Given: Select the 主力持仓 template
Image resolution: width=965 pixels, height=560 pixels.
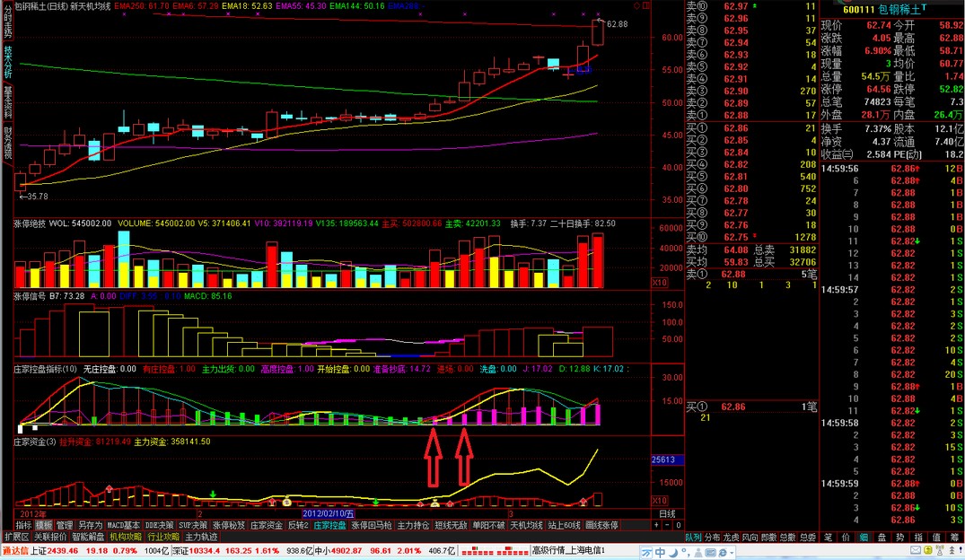Looking at the screenshot, I should click(413, 526).
